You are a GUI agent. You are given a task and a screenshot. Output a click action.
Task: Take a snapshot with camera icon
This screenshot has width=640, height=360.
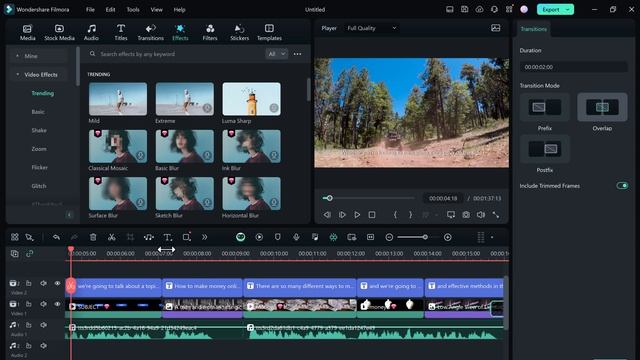pos(466,215)
